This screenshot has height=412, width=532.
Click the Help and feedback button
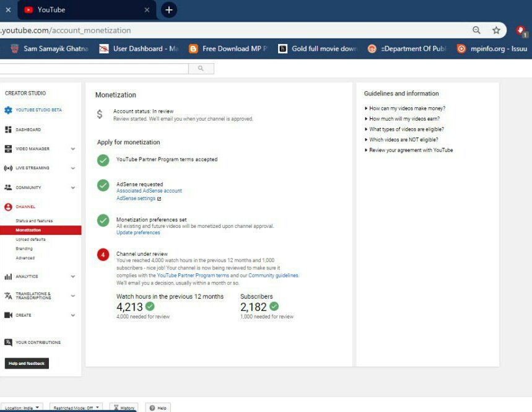coord(27,363)
